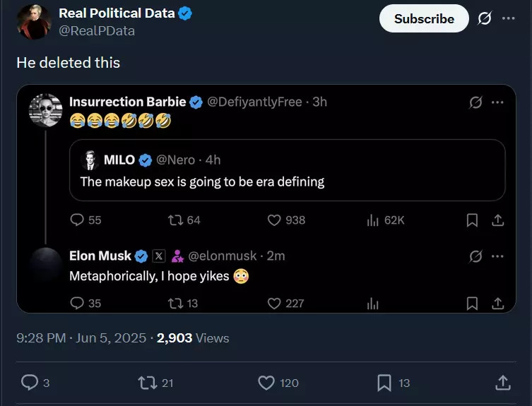Viewport: 532px width, 406px height.
Task: Click Grok icon on Elon Musk's reply
Action: click(x=476, y=256)
